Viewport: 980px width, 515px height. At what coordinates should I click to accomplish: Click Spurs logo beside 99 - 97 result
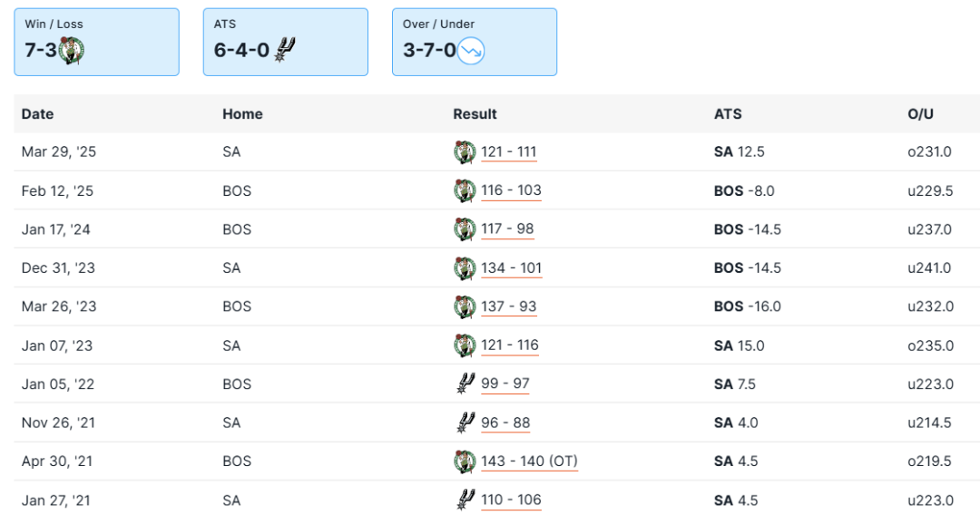465,384
